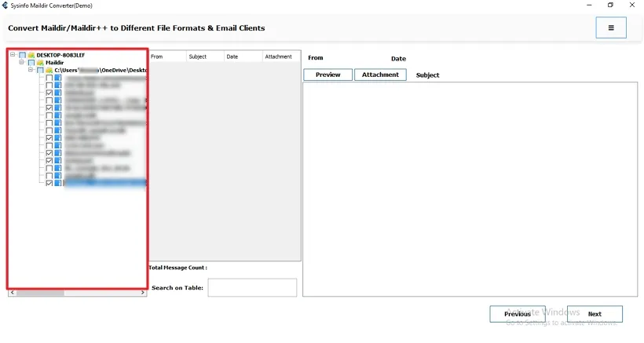Screen dimensions: 644x343
Task: Select the Maildir tree item
Action: (55, 63)
